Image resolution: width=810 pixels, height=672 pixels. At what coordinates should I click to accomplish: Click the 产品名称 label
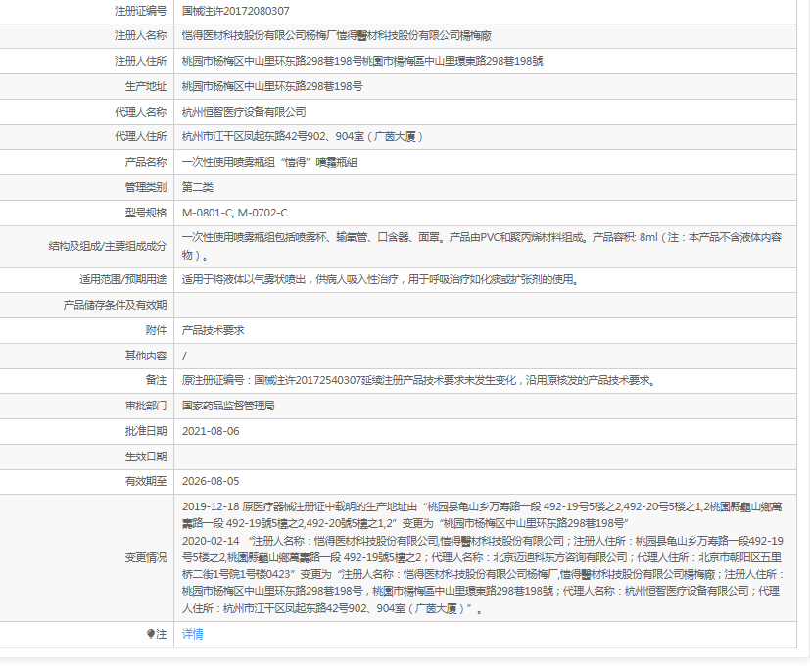pyautogui.click(x=146, y=162)
